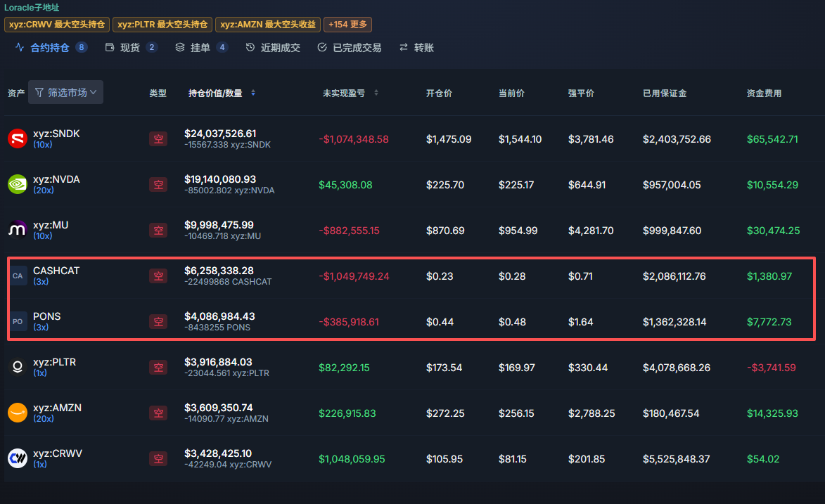Image resolution: width=825 pixels, height=504 pixels.
Task: Click PLTR funding fee -$3,741.59
Action: (x=772, y=368)
